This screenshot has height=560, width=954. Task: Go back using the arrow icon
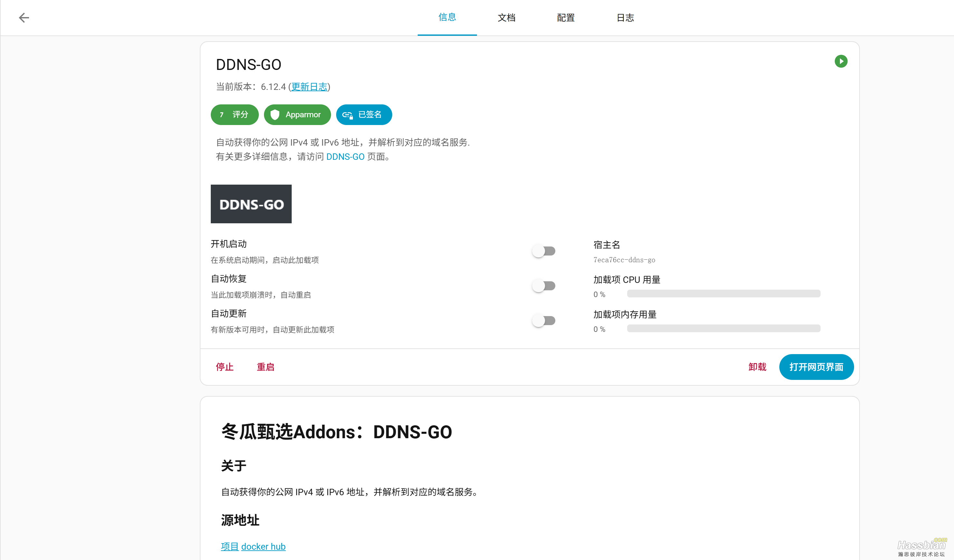click(x=24, y=18)
